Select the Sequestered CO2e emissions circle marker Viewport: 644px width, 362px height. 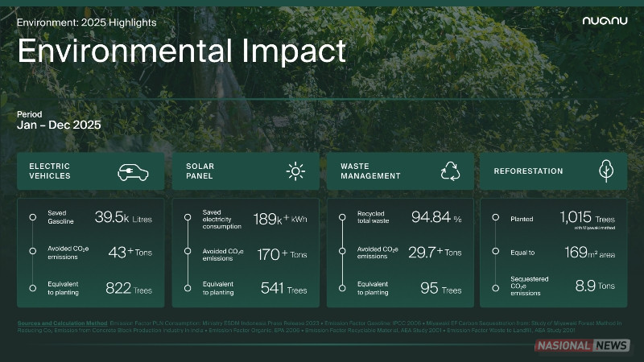point(495,286)
